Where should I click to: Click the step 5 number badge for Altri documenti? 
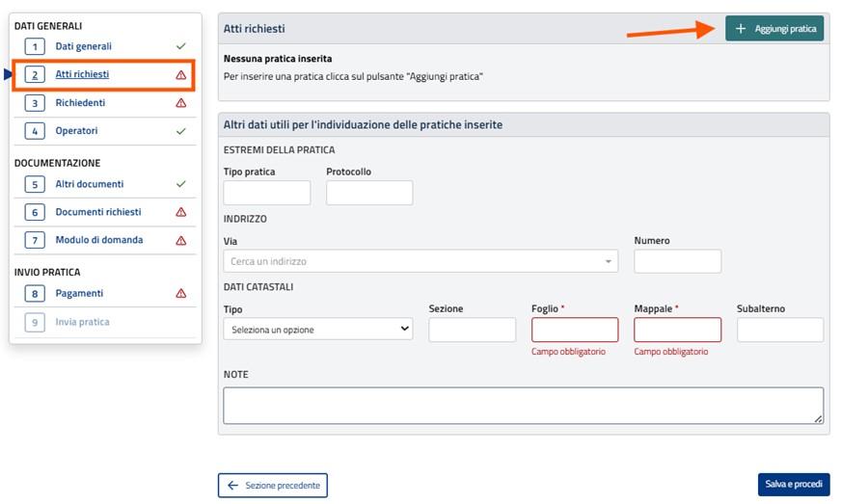tap(35, 185)
